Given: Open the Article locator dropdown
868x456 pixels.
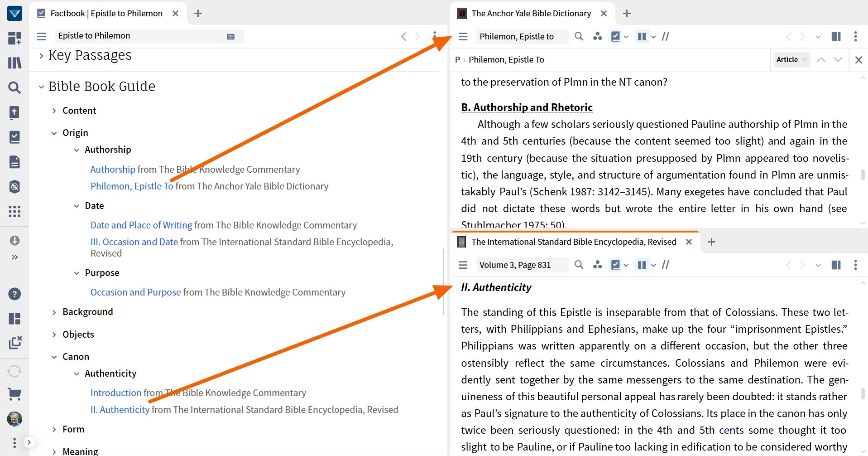Looking at the screenshot, I should pos(791,59).
